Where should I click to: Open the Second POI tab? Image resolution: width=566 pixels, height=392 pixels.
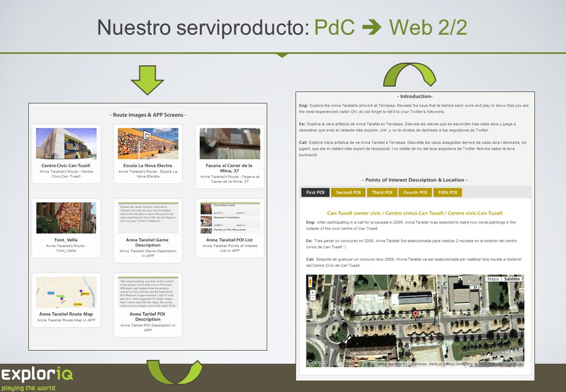pyautogui.click(x=348, y=192)
